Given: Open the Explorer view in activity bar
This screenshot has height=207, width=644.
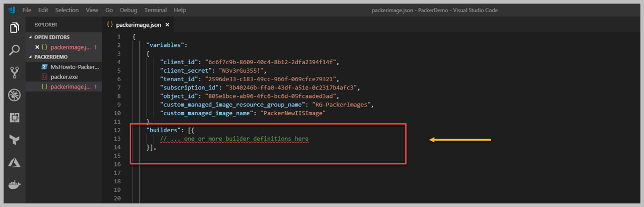Looking at the screenshot, I should [14, 28].
